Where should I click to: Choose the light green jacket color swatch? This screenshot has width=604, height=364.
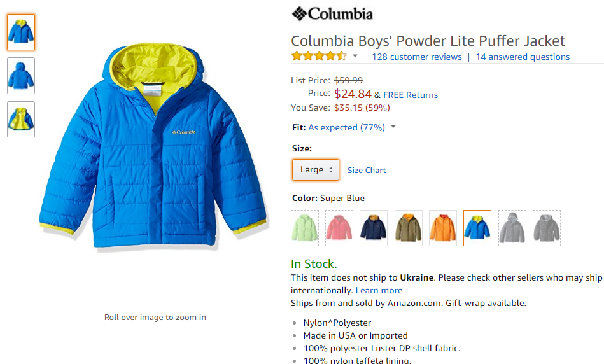point(305,228)
